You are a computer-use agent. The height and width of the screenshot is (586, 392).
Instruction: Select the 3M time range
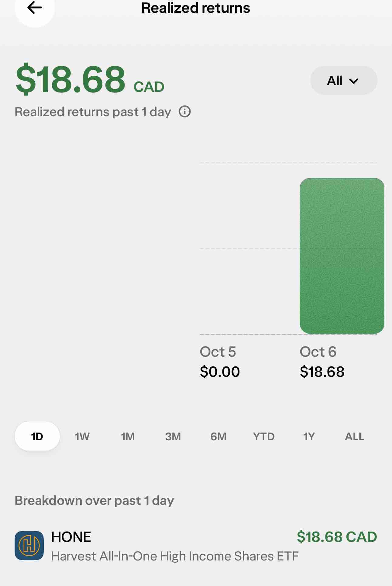pos(173,437)
